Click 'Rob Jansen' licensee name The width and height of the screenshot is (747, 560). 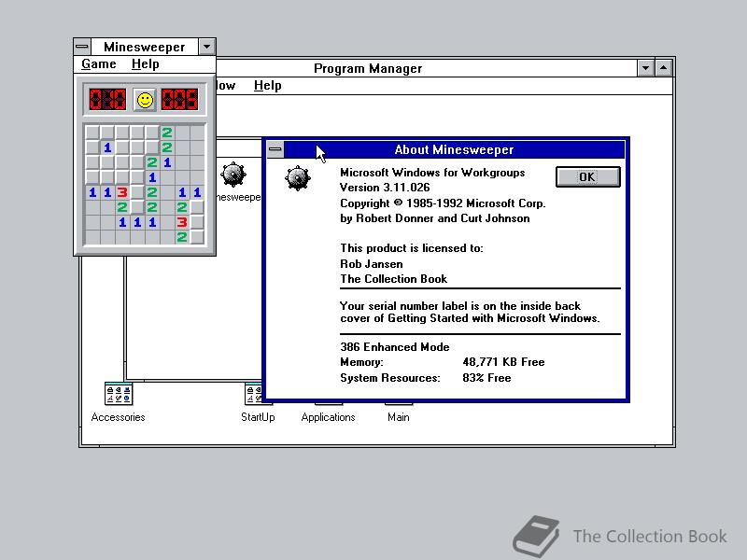pos(372,264)
